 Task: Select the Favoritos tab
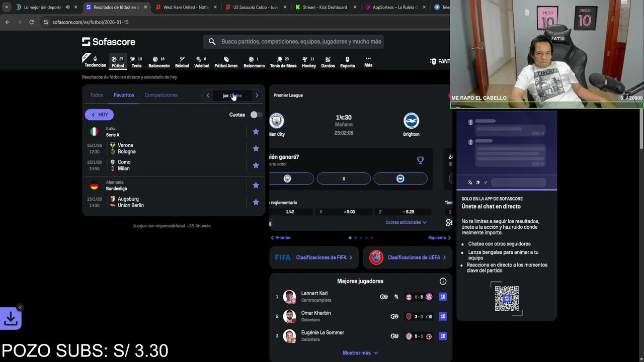pos(124,95)
